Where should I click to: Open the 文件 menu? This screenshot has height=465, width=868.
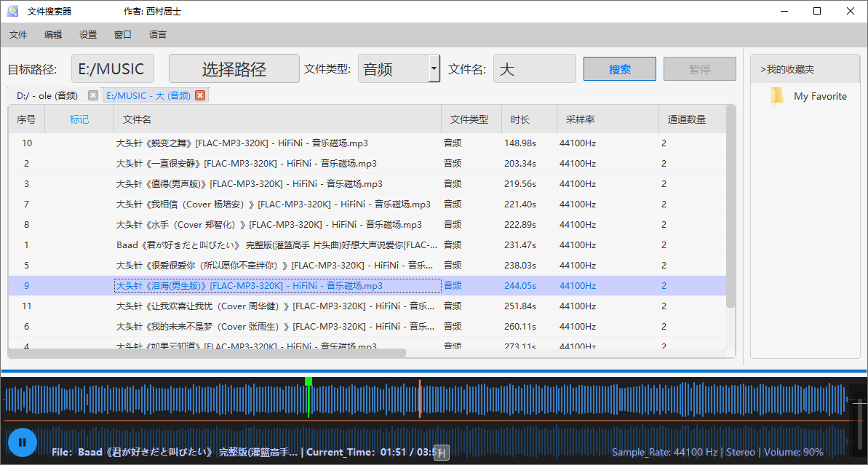pyautogui.click(x=18, y=35)
